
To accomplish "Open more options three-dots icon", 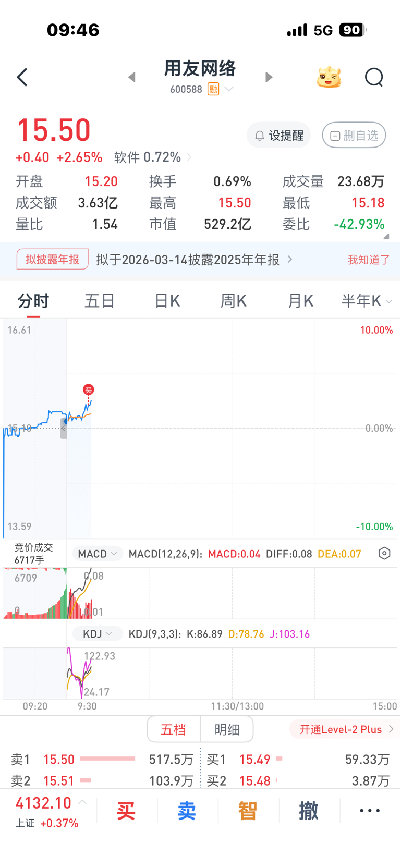I will pyautogui.click(x=370, y=811).
